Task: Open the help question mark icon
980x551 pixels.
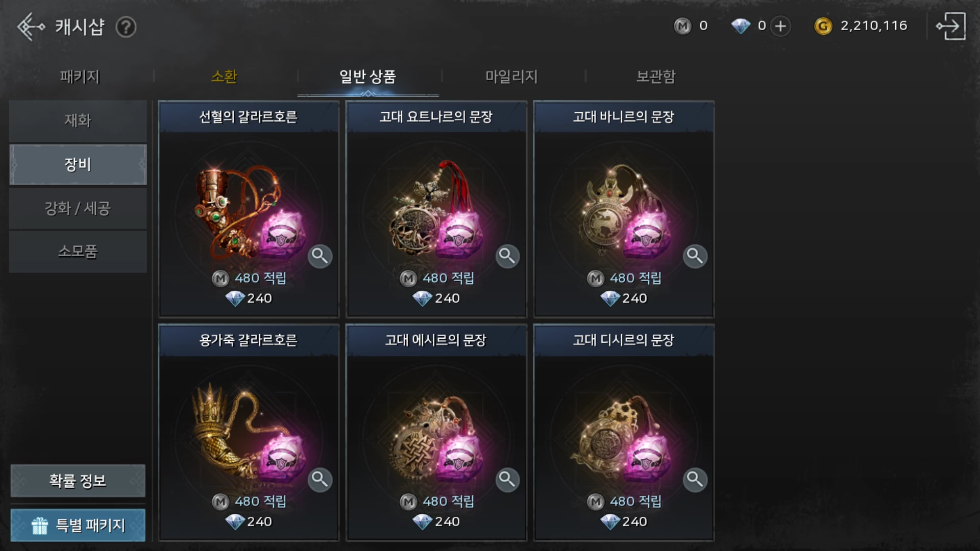Action: pyautogui.click(x=126, y=27)
